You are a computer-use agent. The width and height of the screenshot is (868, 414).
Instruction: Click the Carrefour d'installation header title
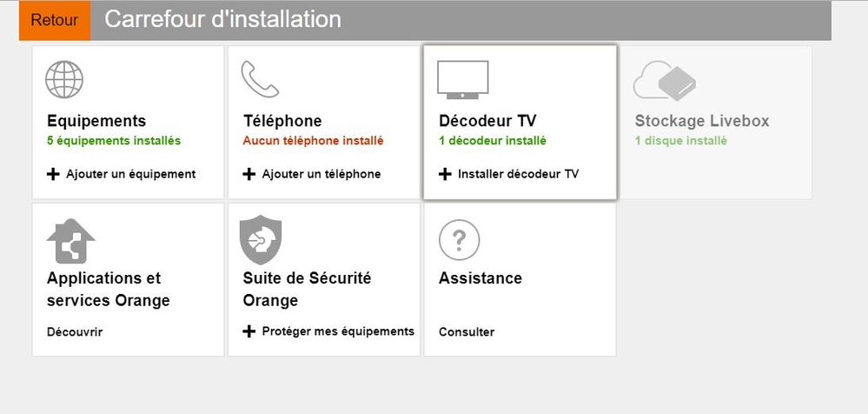pos(222,19)
